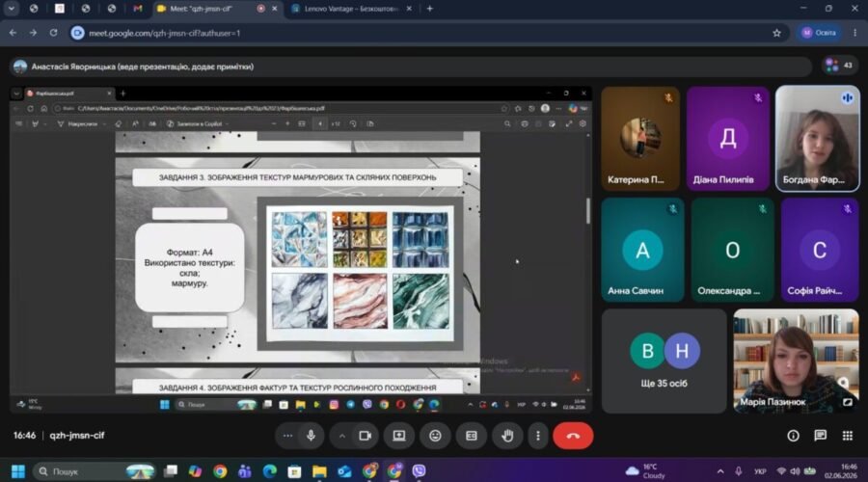Open Microsoft Edge from the taskbar

coord(270,471)
